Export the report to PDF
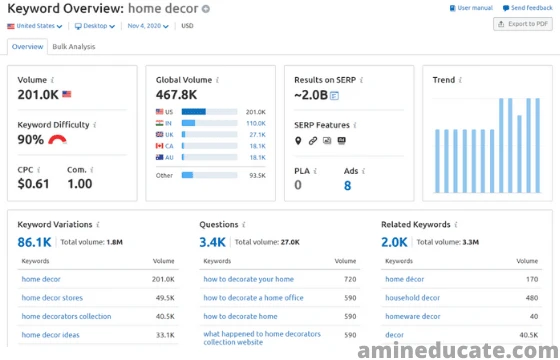This screenshot has width=560, height=360. tap(523, 24)
